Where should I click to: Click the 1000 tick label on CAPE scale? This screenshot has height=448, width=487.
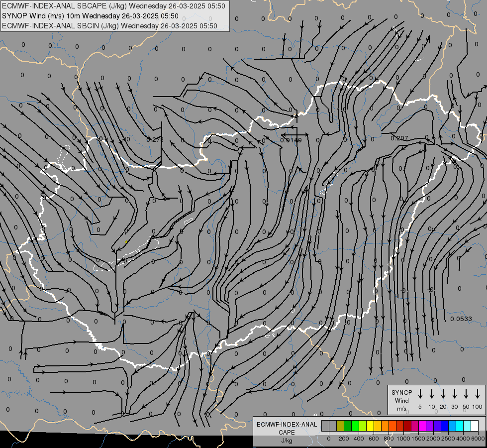point(403,439)
